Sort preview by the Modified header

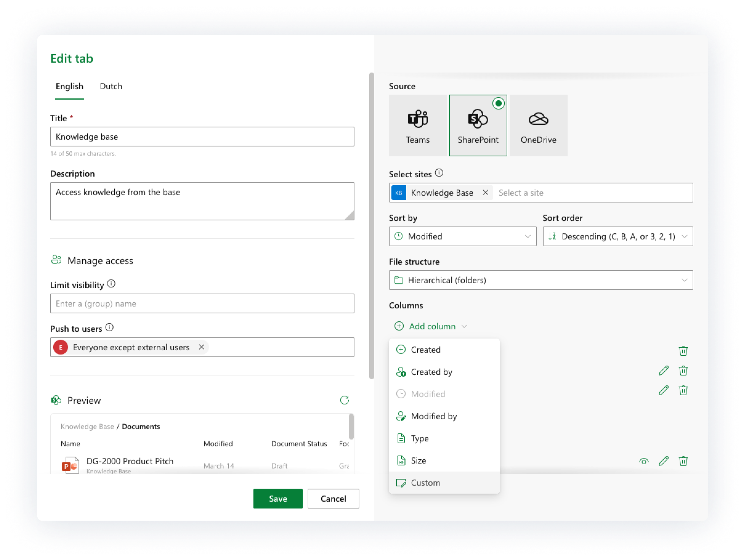(x=218, y=444)
